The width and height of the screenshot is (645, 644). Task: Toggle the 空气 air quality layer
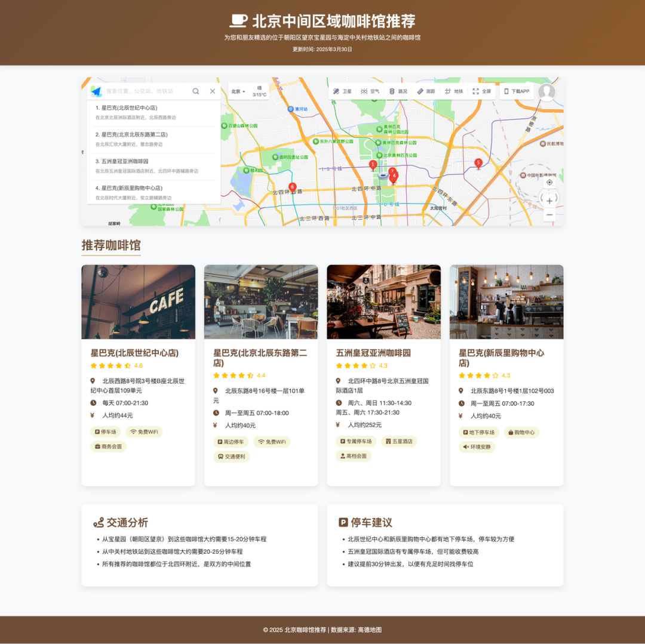[370, 91]
